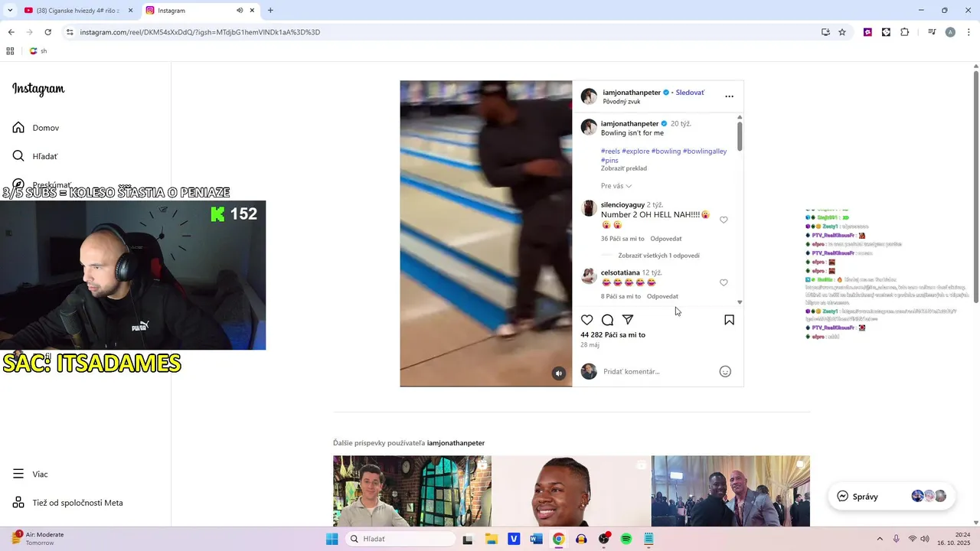The image size is (980, 551).
Task: Open the Windows Start menu
Action: pyautogui.click(x=332, y=539)
